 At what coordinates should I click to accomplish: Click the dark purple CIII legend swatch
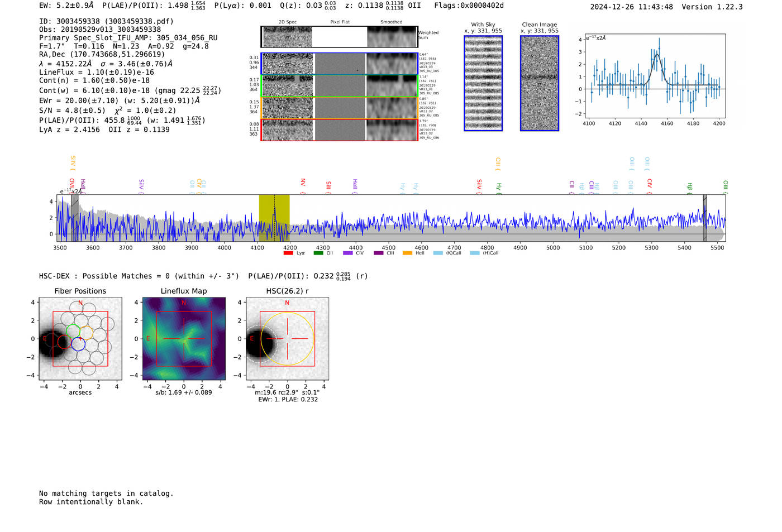click(378, 253)
